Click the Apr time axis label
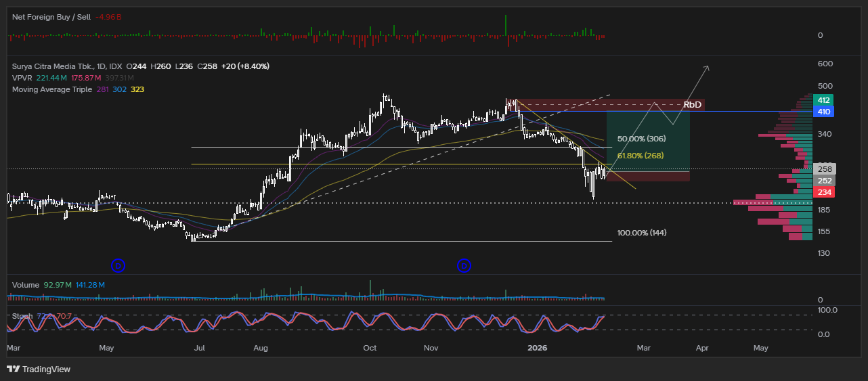 (x=702, y=349)
